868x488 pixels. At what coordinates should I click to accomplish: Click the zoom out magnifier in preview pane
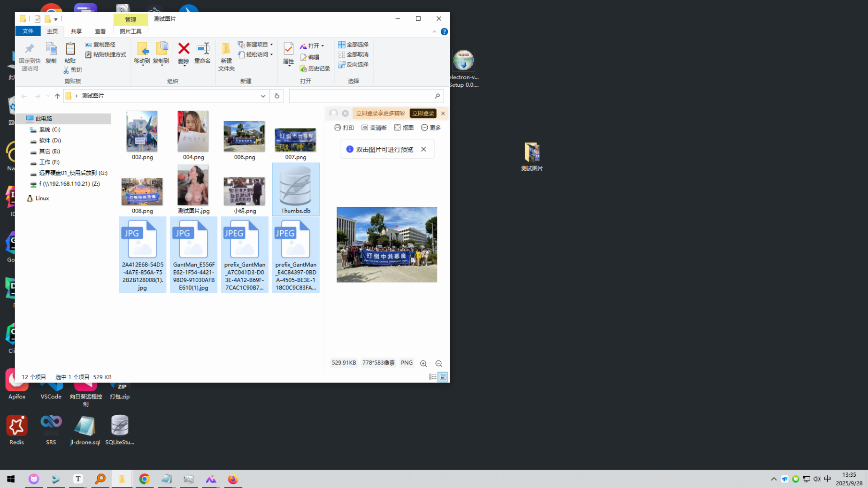(439, 364)
